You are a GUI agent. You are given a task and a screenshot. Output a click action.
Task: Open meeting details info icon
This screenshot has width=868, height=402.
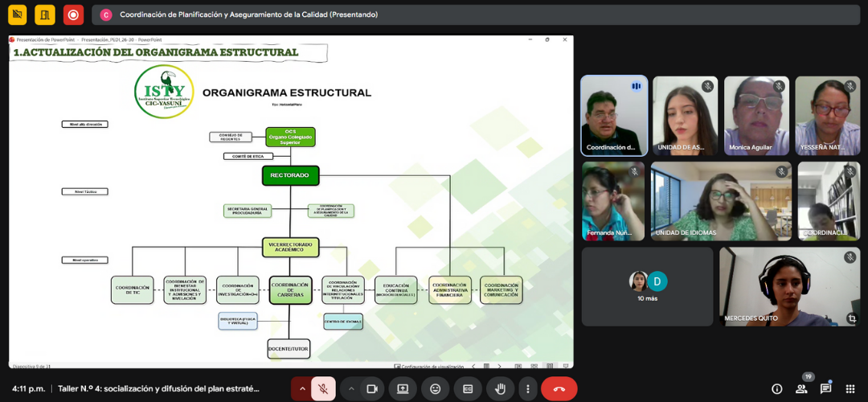[x=776, y=388]
